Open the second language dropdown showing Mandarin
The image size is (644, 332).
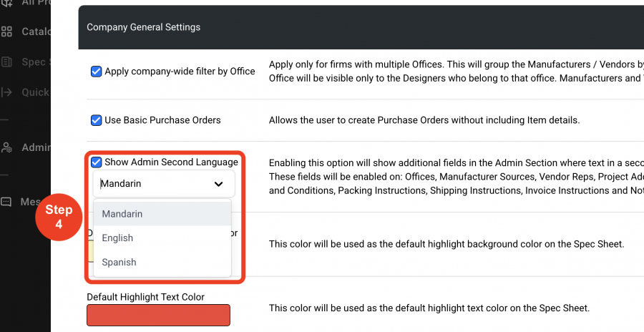[x=164, y=184]
